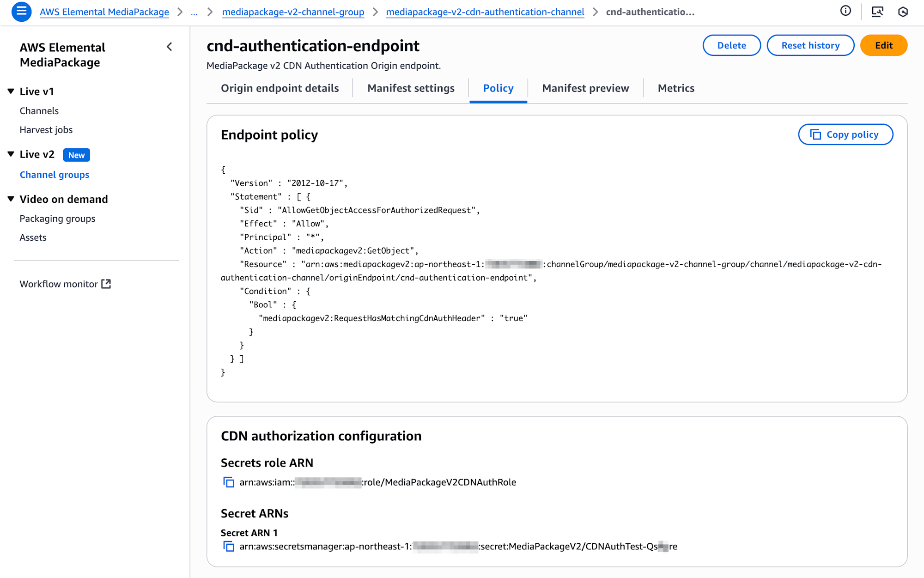Open the hamburger navigation menu icon
The width and height of the screenshot is (924, 578).
coord(21,12)
